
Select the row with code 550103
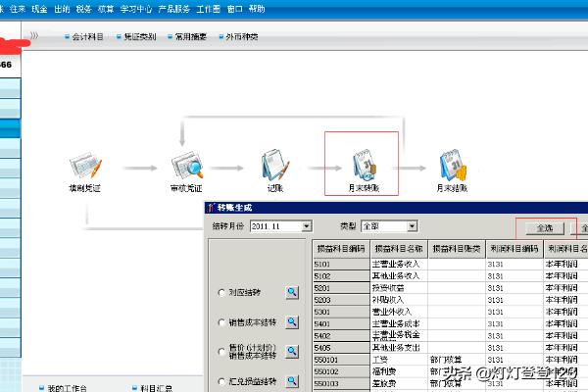click(341, 383)
